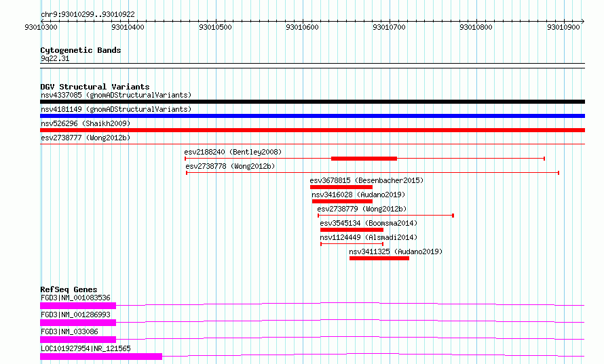Click the DGV Structural Variants track title
The image size is (604, 364).
click(95, 87)
